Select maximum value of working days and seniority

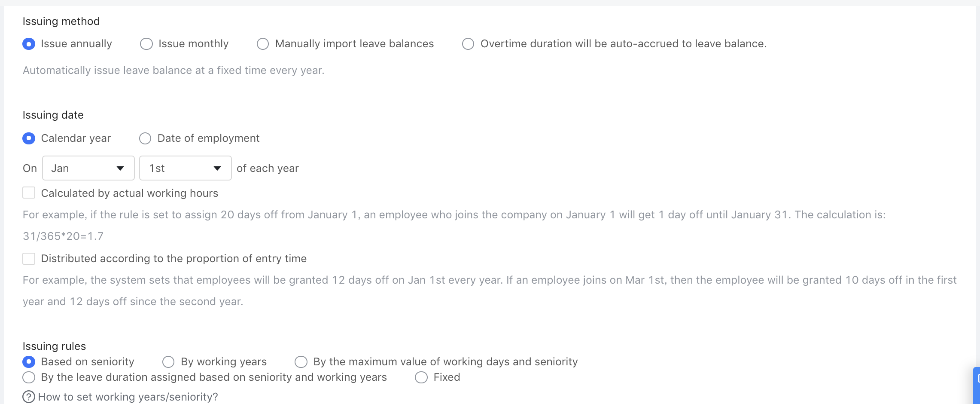tap(301, 362)
